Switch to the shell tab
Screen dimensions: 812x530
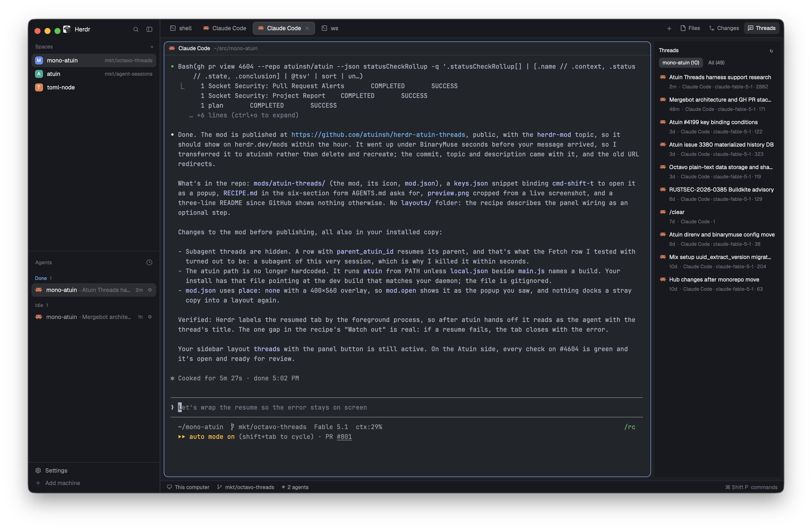point(181,28)
